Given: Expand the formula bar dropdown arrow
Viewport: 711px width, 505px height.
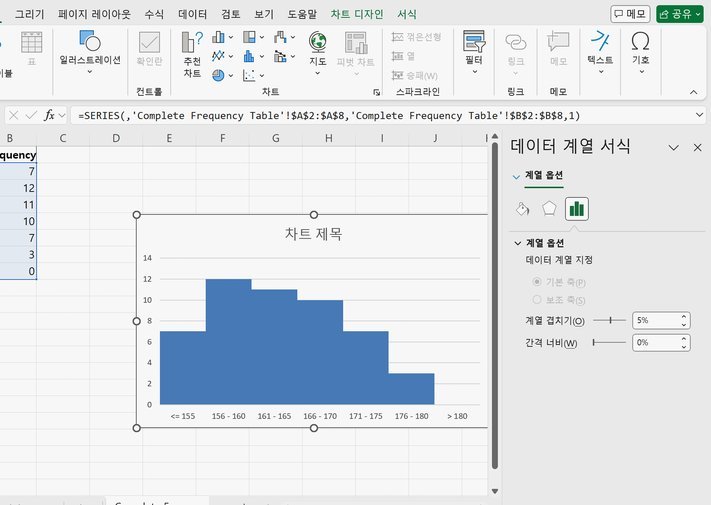Looking at the screenshot, I should pyautogui.click(x=699, y=115).
